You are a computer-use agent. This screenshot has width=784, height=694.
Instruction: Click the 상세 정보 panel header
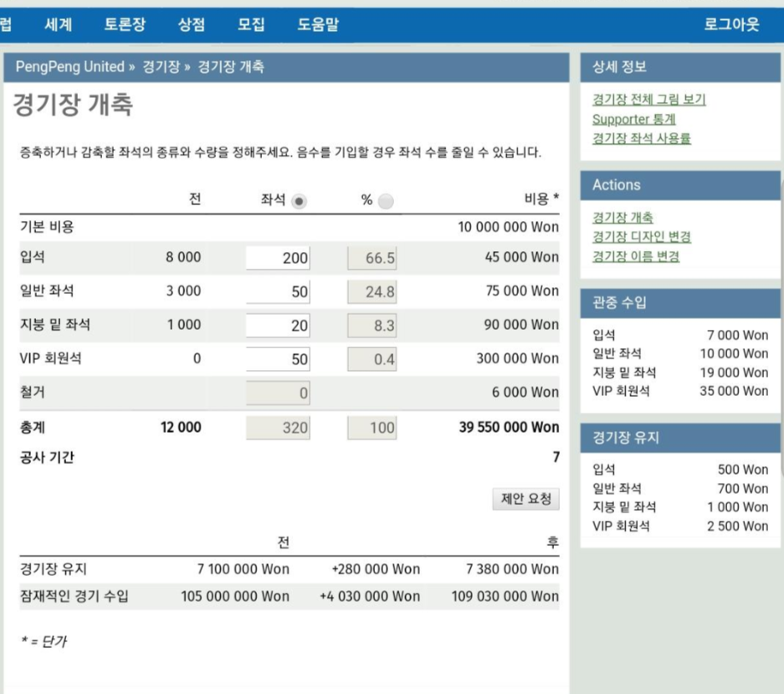pyautogui.click(x=680, y=67)
